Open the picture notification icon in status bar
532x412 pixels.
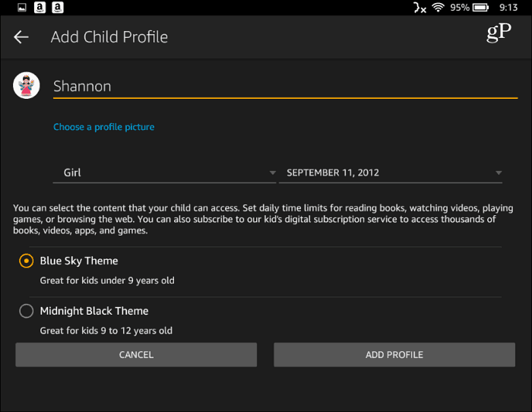click(22, 8)
